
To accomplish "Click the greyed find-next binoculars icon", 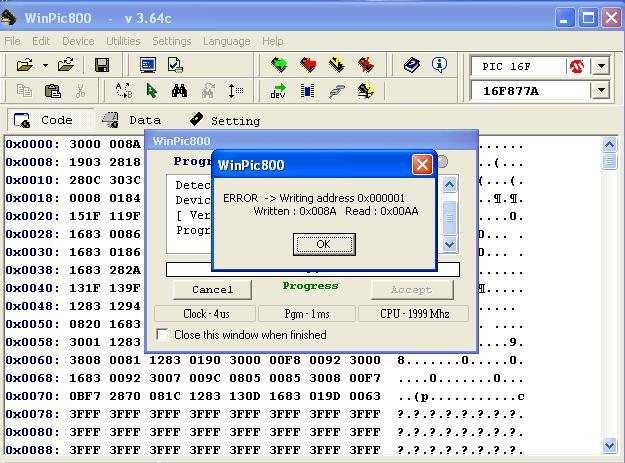I will point(208,91).
